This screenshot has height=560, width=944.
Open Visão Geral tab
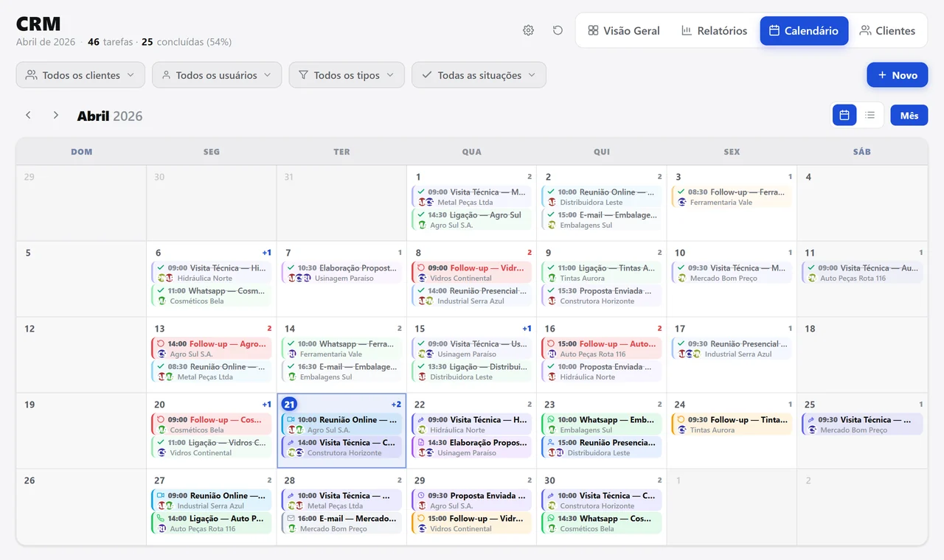(624, 30)
